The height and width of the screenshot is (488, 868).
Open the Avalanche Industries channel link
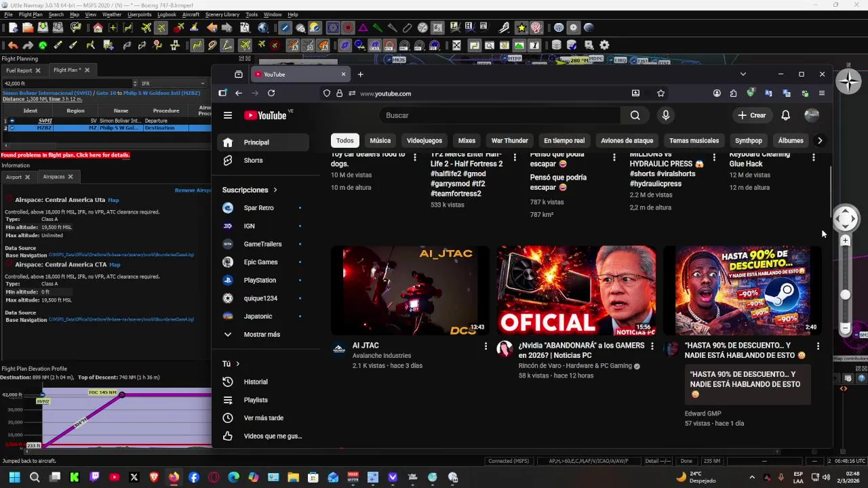tap(382, 356)
